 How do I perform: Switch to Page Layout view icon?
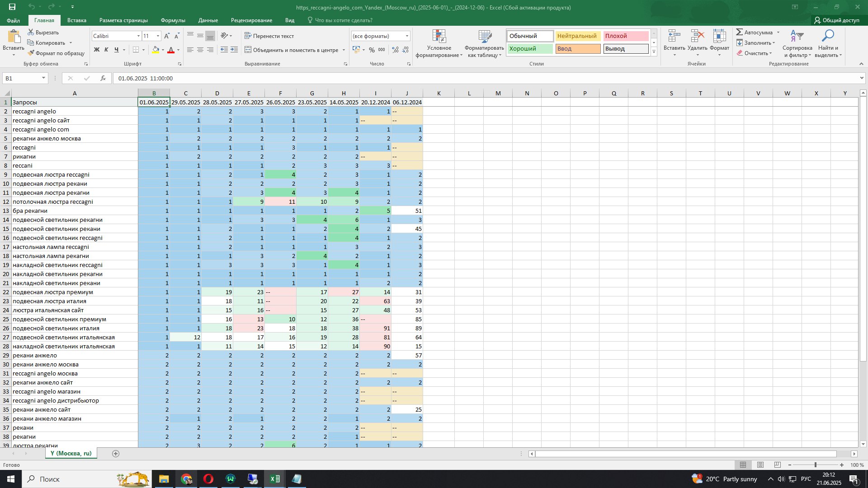760,465
